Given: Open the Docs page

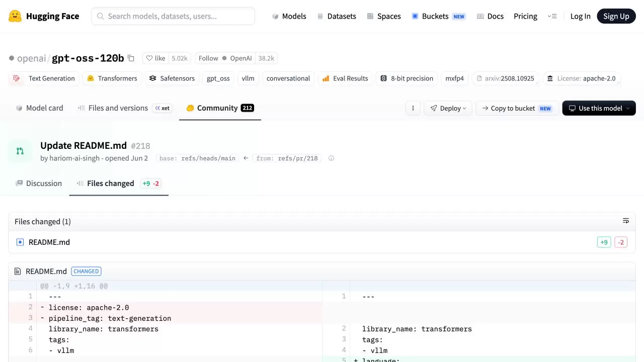Looking at the screenshot, I should point(490,16).
